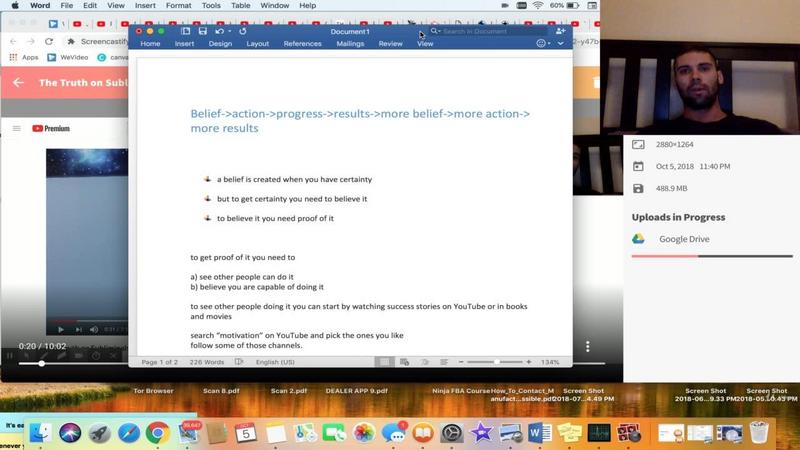Undo last action in Word
The height and width of the screenshot is (450, 800).
point(219,31)
